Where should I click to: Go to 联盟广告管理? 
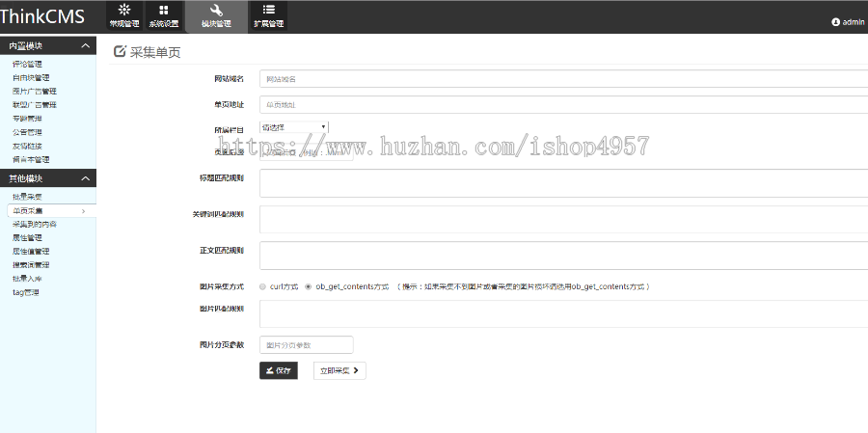tap(35, 105)
